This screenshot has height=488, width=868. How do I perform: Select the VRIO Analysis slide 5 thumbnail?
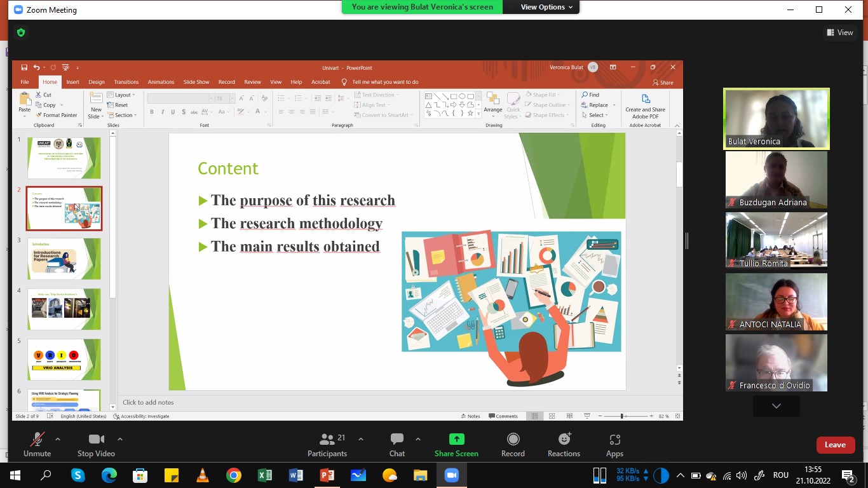(64, 360)
